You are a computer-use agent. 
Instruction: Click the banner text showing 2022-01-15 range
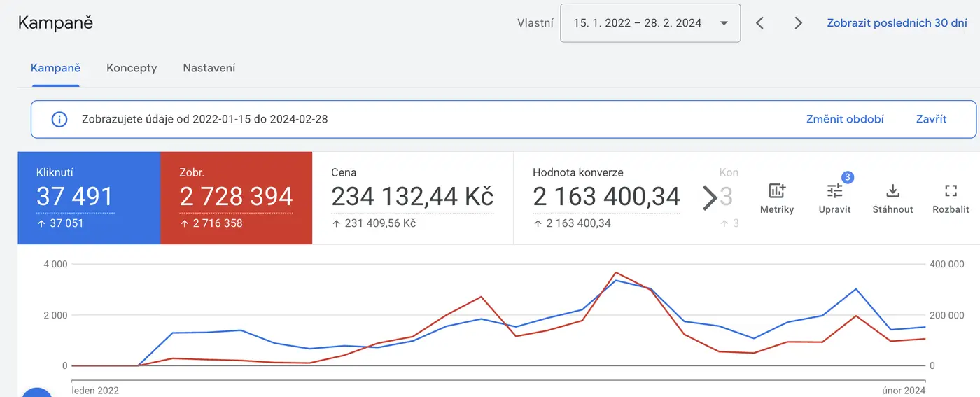[x=205, y=119]
